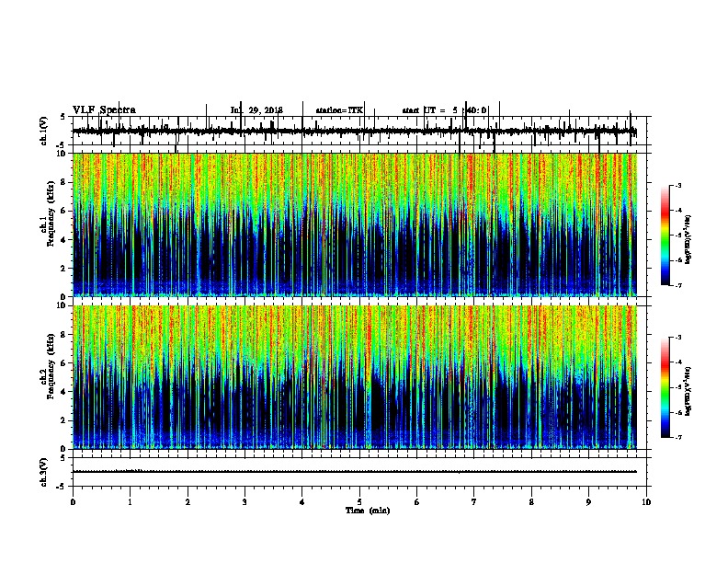Click the "station=ITK" header text

(x=339, y=110)
